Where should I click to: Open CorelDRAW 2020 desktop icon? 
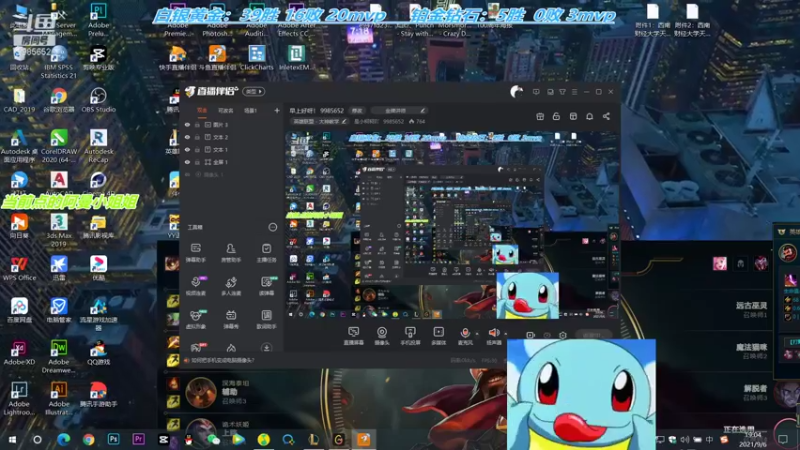59,146
